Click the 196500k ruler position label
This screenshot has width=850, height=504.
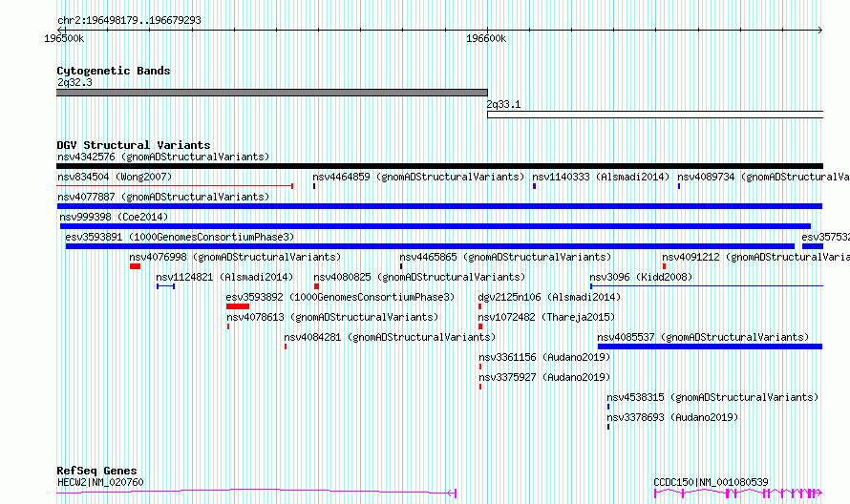click(x=64, y=38)
